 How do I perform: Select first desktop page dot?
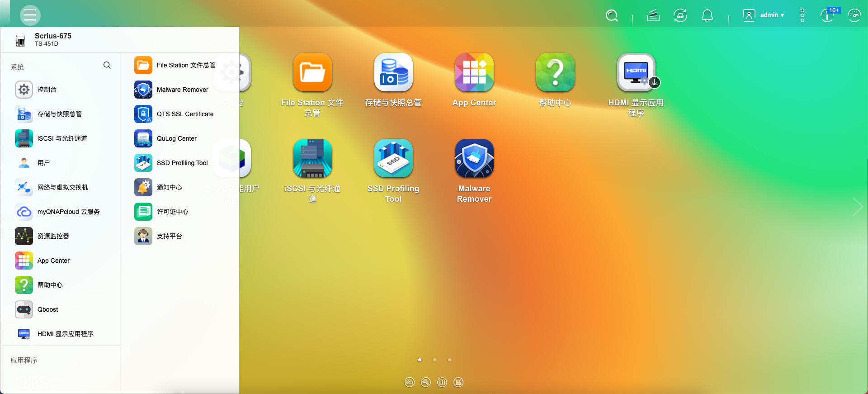coord(420,360)
